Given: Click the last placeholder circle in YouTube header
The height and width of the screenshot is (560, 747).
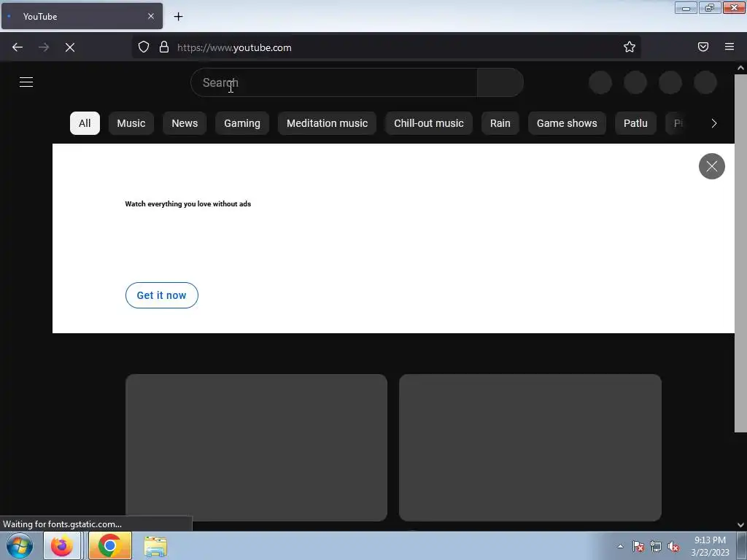Looking at the screenshot, I should (x=705, y=82).
